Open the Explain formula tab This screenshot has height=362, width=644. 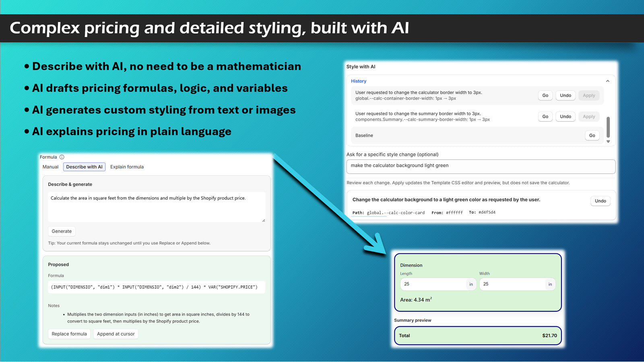[x=126, y=167]
